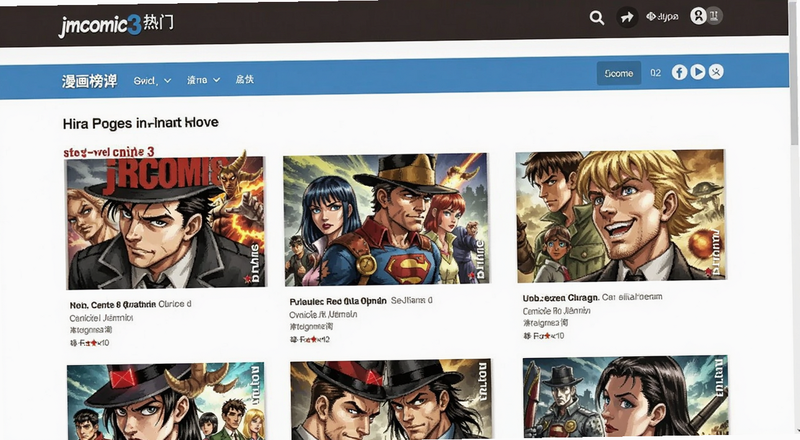Click the 02 counter in blue bar
Screen dimensions: 800x440
coord(656,73)
